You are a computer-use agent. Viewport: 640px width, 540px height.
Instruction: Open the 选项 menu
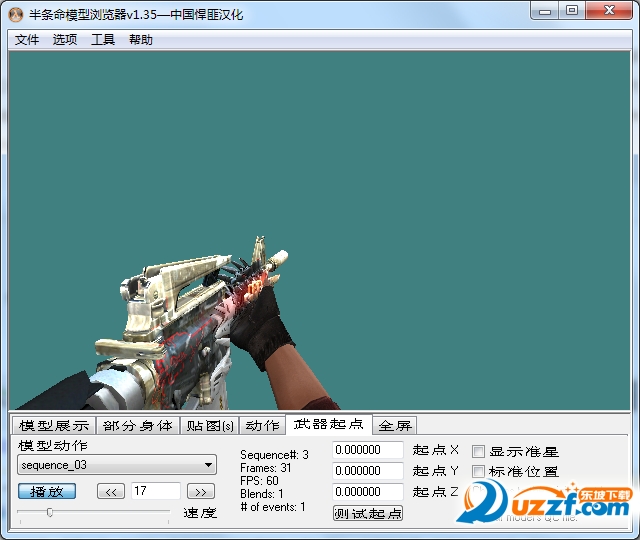point(64,40)
